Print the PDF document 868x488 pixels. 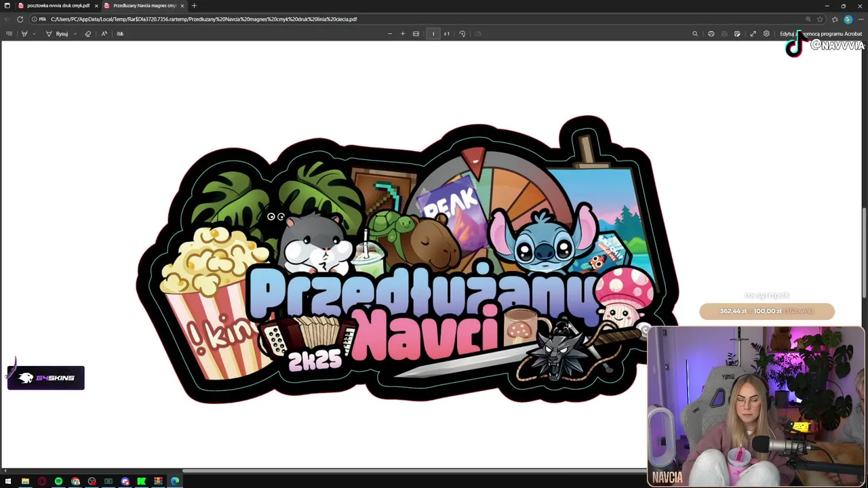(711, 33)
